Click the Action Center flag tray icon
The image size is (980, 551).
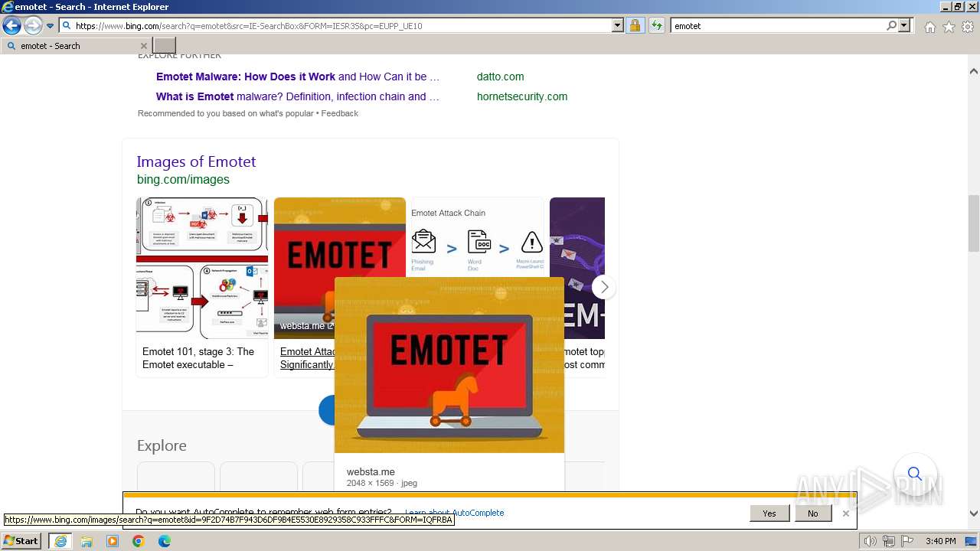coord(907,541)
